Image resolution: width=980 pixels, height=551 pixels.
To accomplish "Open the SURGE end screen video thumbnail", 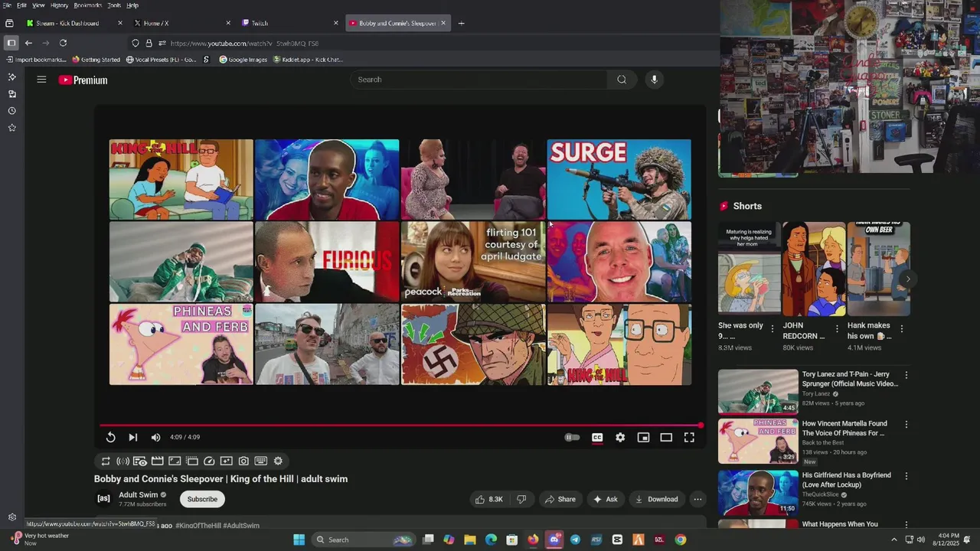I will point(619,179).
